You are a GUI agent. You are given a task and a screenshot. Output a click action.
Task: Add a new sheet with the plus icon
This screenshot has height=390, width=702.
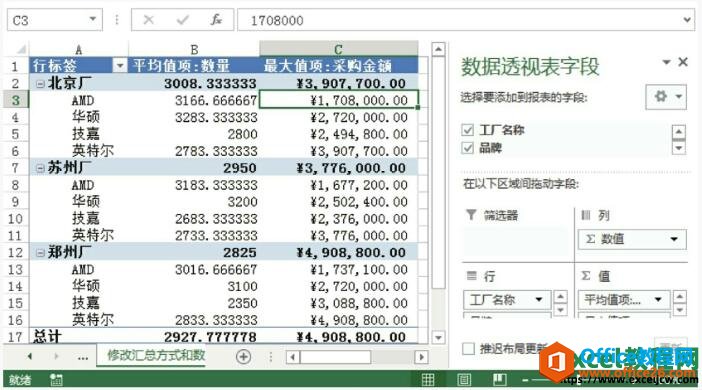243,356
